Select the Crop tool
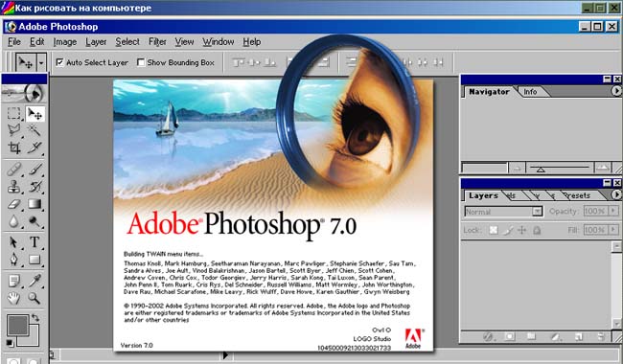The width and height of the screenshot is (623, 364). [x=14, y=148]
